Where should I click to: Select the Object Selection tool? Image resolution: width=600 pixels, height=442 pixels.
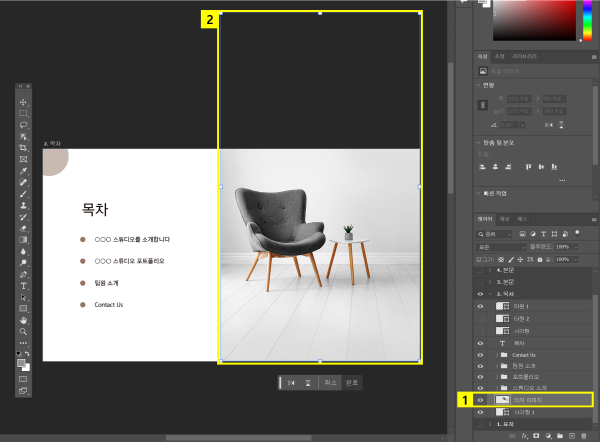[x=23, y=137]
